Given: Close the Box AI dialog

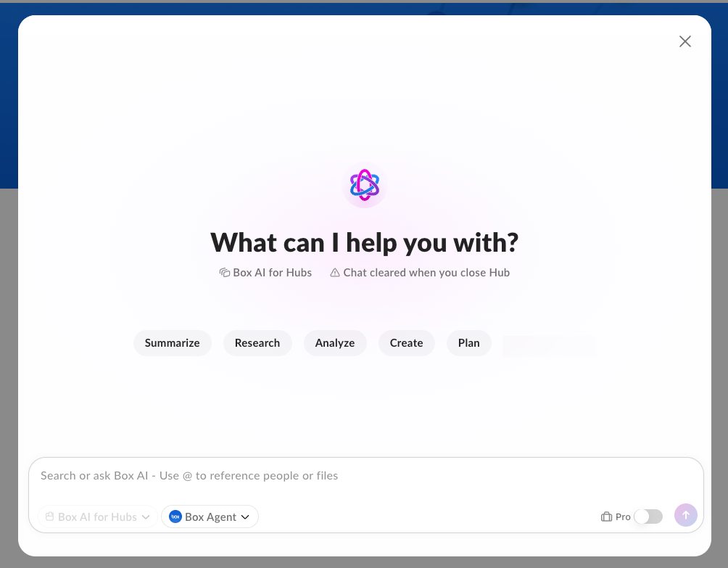Looking at the screenshot, I should point(684,41).
